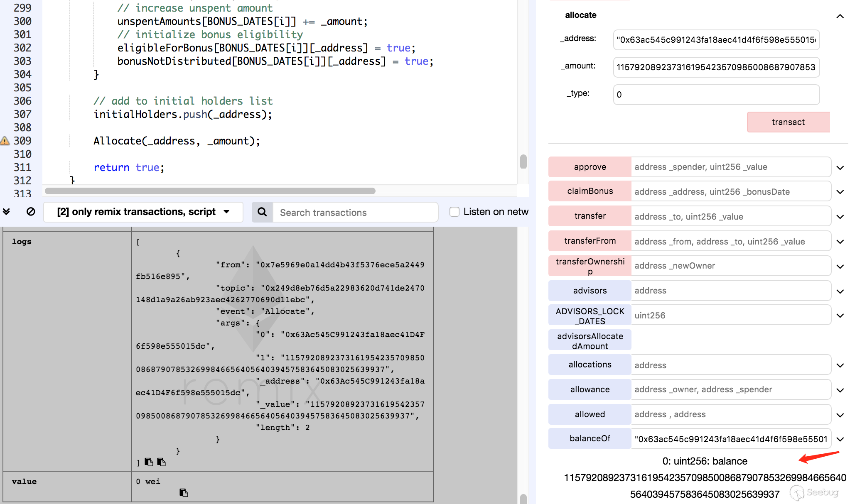Click the second copy icon below logs
This screenshot has height=504, width=850.
tap(162, 462)
